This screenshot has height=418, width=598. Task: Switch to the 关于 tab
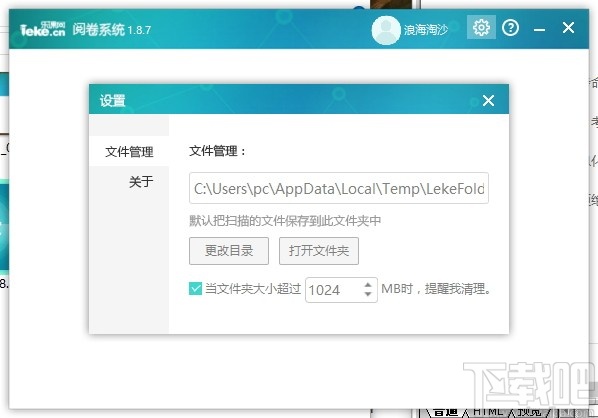[141, 182]
